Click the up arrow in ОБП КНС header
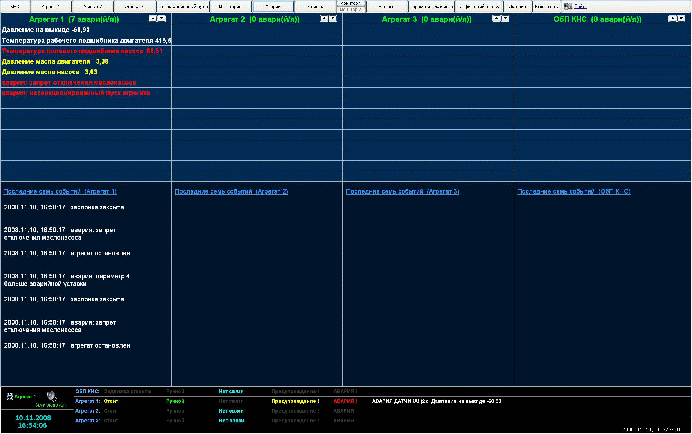 (672, 19)
